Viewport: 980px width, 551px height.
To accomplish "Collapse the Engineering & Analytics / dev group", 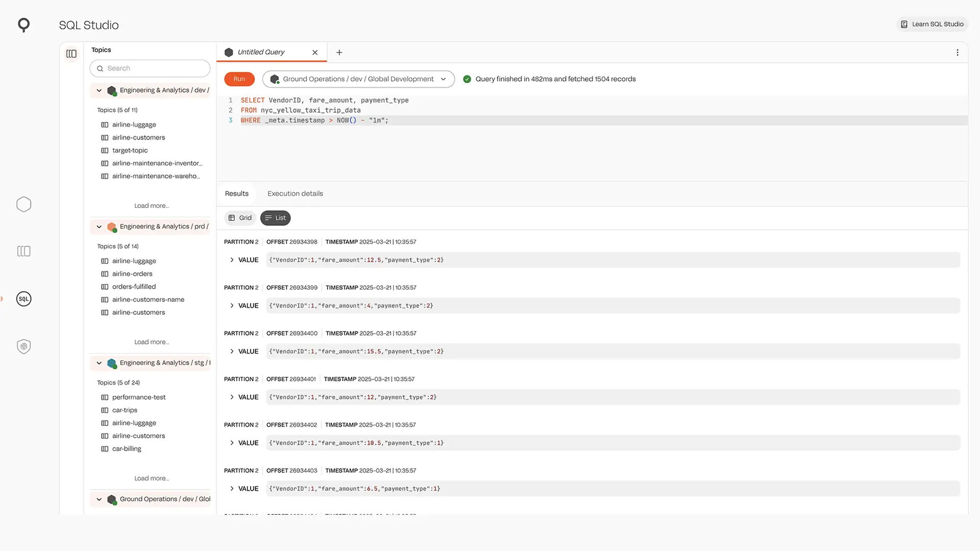I will coord(99,90).
